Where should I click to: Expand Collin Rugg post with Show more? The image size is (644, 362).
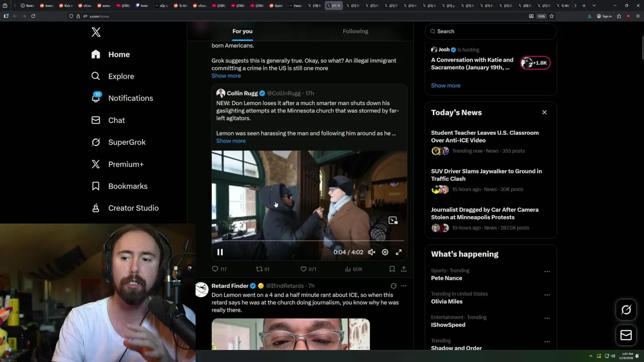pyautogui.click(x=231, y=141)
